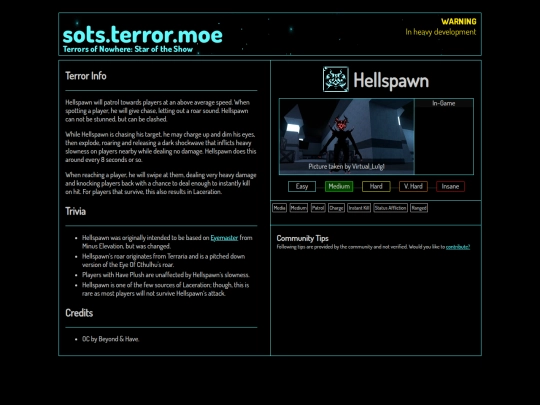
Task: Click 'Terrors of Nowhere: Star of the Show' subtitle
Action: tap(128, 49)
